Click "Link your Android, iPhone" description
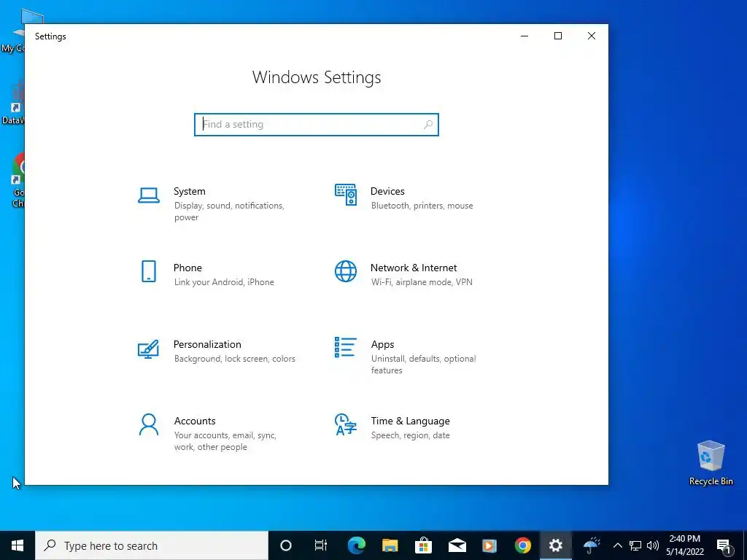This screenshot has width=747, height=560. point(224,282)
